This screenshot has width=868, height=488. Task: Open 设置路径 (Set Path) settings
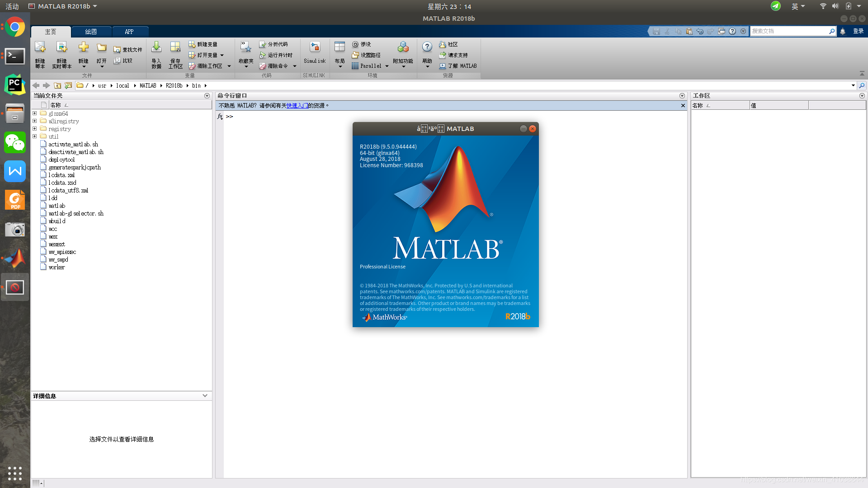point(367,55)
